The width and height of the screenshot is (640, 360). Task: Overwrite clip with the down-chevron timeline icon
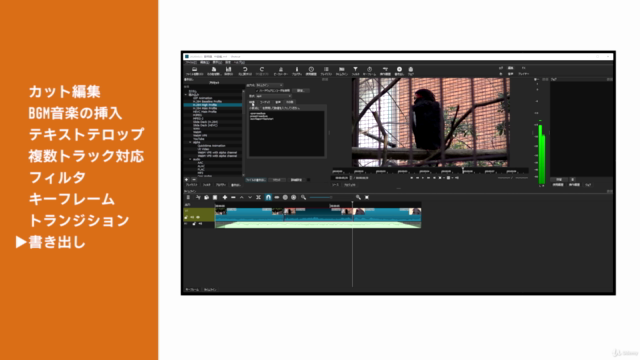coord(250,198)
